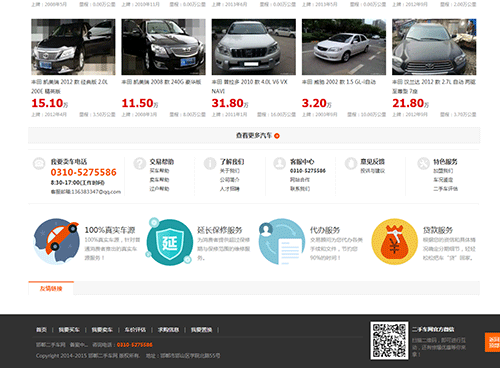Click the flying car icon for 100%真实车源
The width and height of the screenshot is (500, 368).
pyautogui.click(x=56, y=242)
